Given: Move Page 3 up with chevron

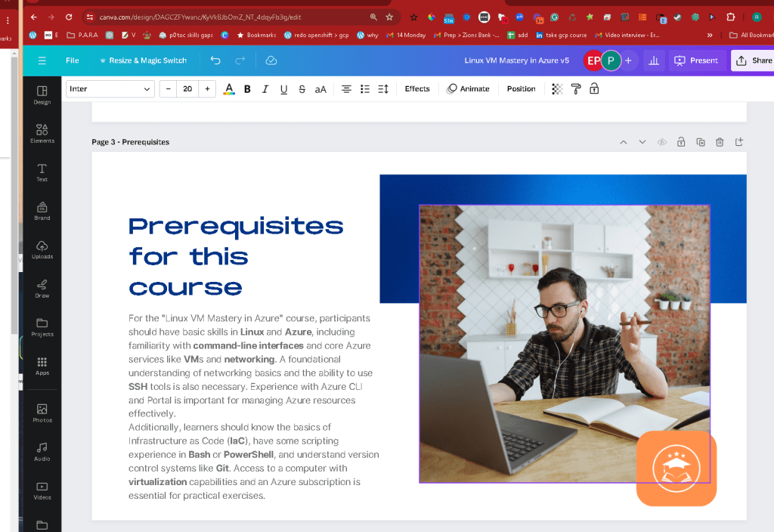Looking at the screenshot, I should click(x=624, y=142).
